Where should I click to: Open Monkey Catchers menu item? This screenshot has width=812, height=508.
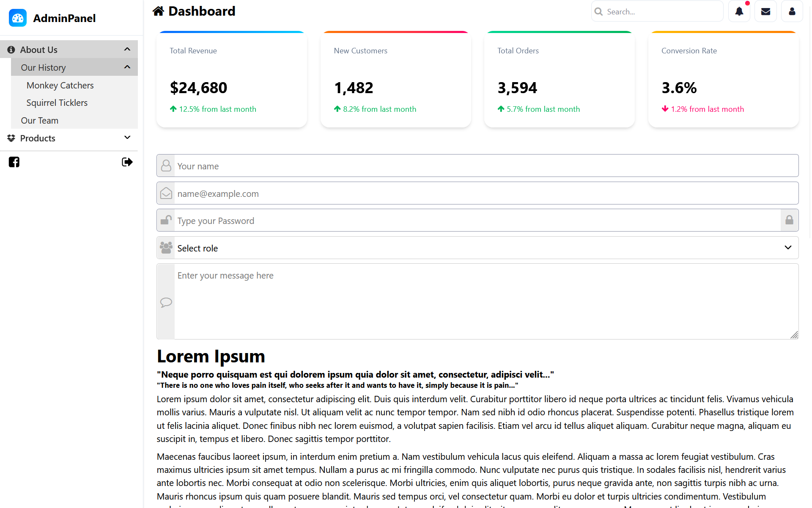[60, 86]
